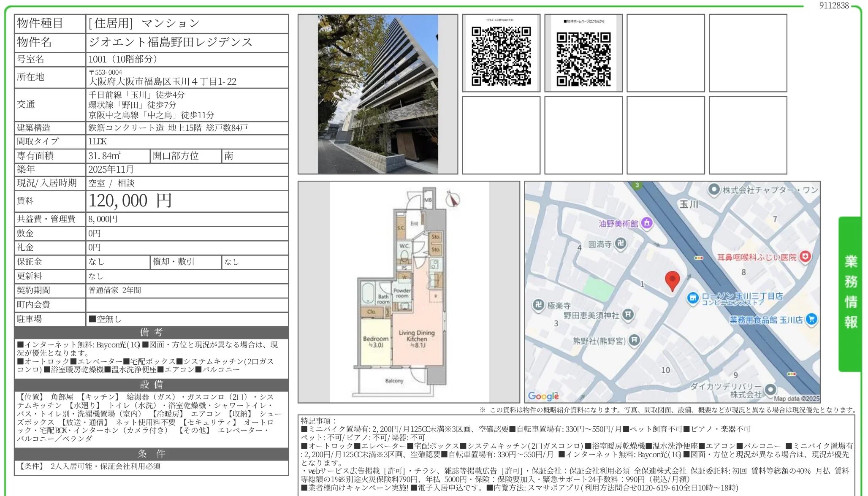868x496 pixels.
Task: Select the 野田恵美須神社 shrine marker icon
Action: pos(628,315)
